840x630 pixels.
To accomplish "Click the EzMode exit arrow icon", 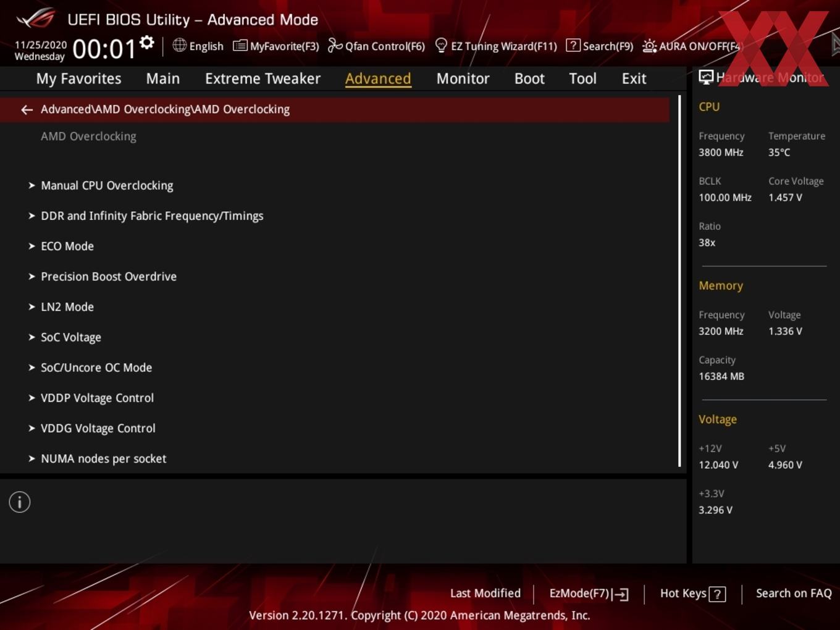I will coord(621,594).
